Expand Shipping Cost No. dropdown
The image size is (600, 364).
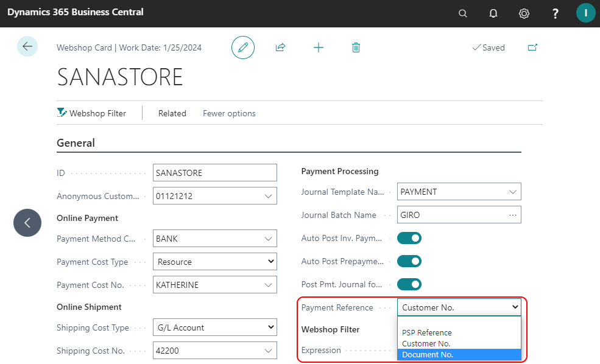click(268, 351)
